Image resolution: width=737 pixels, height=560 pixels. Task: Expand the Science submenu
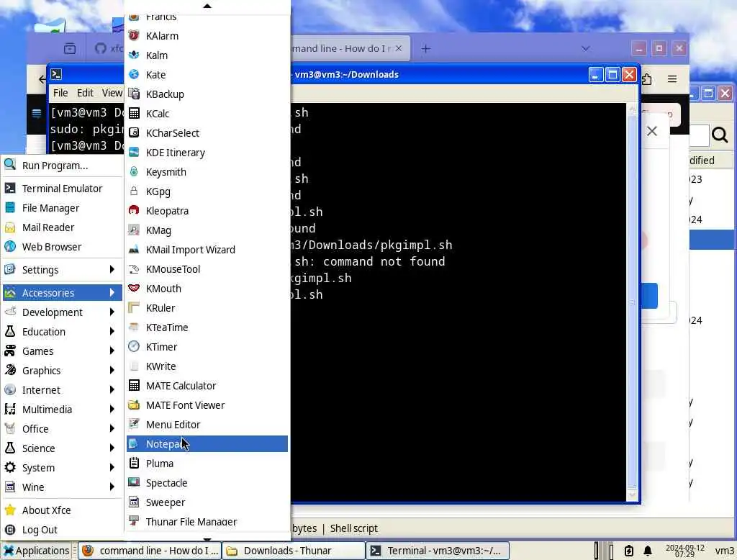pos(62,448)
